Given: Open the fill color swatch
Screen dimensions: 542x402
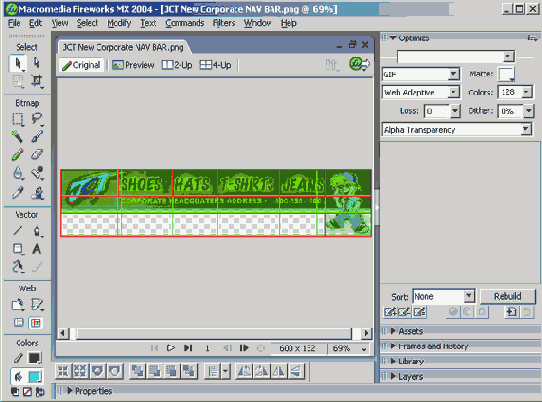Looking at the screenshot, I should point(35,376).
